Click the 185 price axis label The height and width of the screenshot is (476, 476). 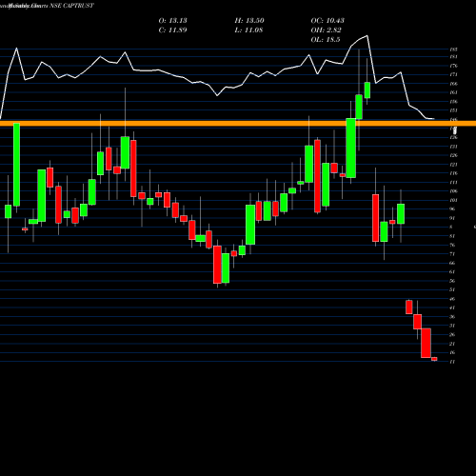tap(453, 50)
